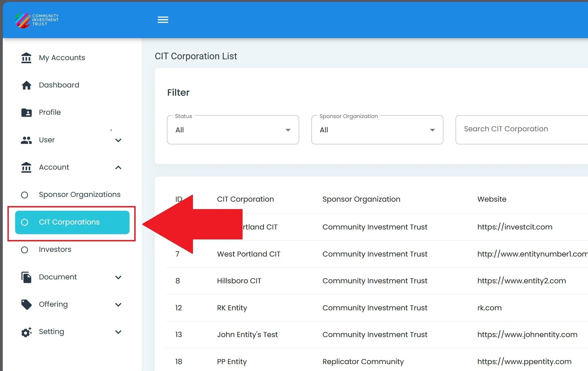Select the Sponsor Organizations radio circle
The height and width of the screenshot is (371, 588).
pos(25,195)
